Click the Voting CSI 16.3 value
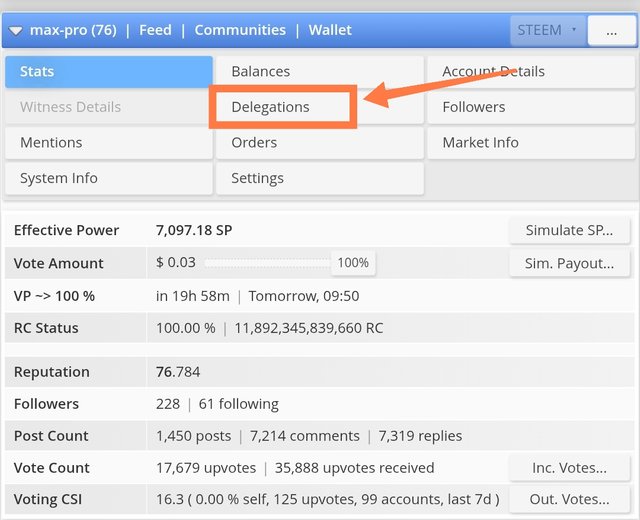 coord(170,499)
